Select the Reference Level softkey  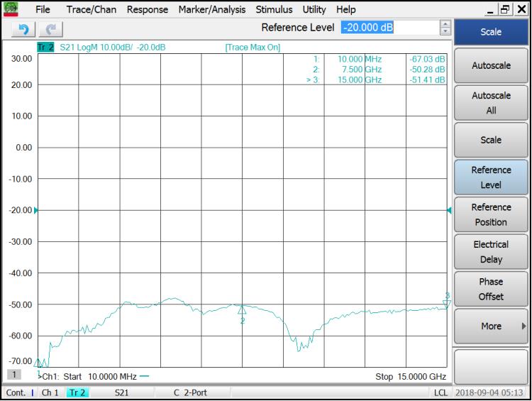point(491,177)
